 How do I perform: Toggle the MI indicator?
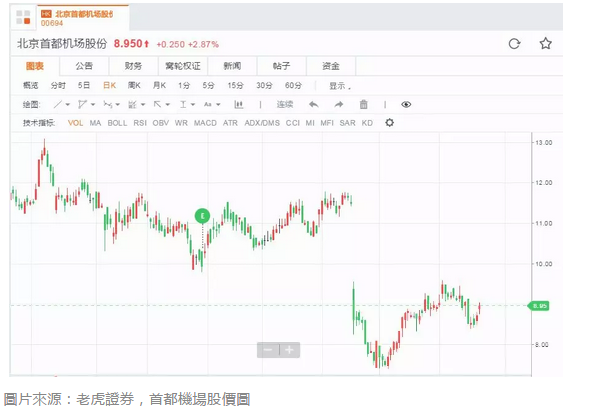(310, 123)
